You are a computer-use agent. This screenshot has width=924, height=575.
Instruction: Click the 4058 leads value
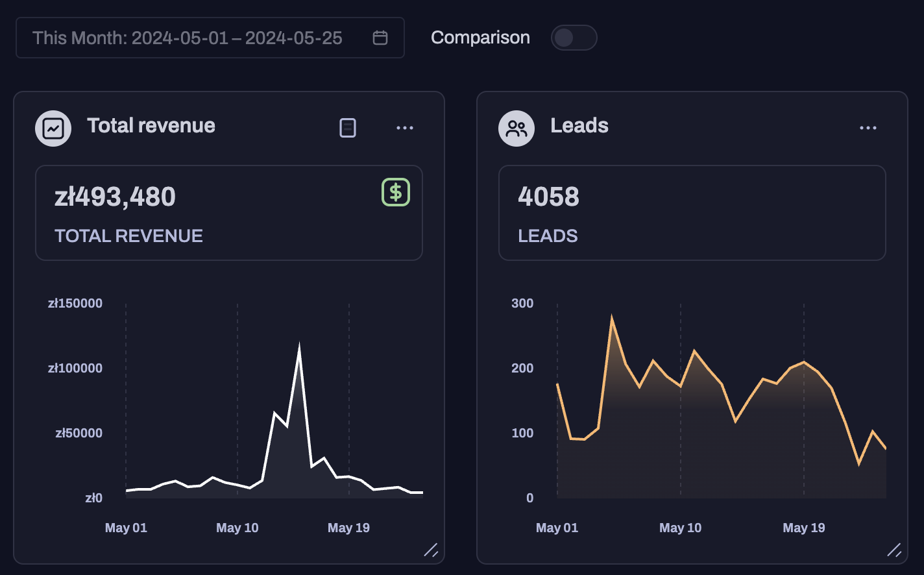pyautogui.click(x=549, y=197)
